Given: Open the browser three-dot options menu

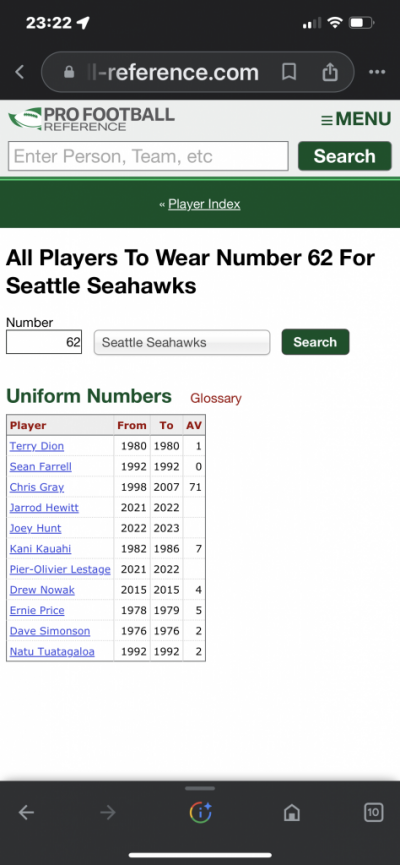Looking at the screenshot, I should click(x=377, y=72).
